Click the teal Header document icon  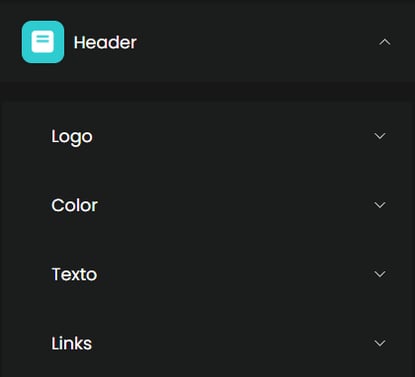point(43,42)
